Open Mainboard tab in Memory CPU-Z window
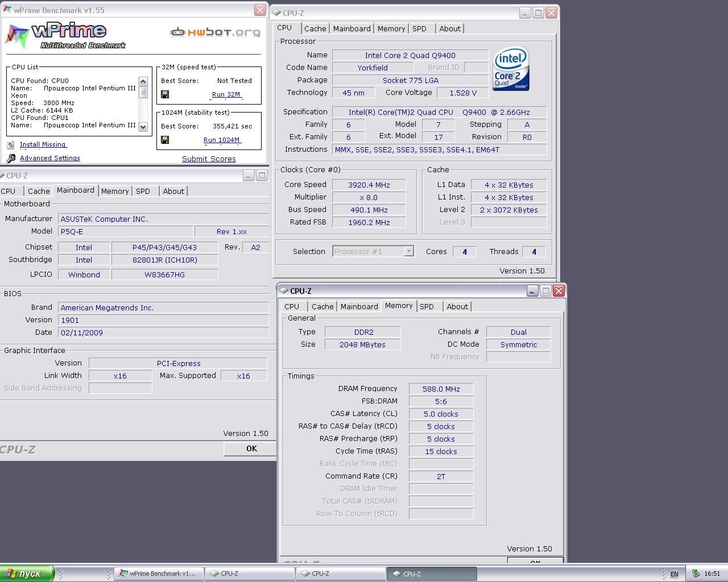The width and height of the screenshot is (728, 582). [x=359, y=306]
